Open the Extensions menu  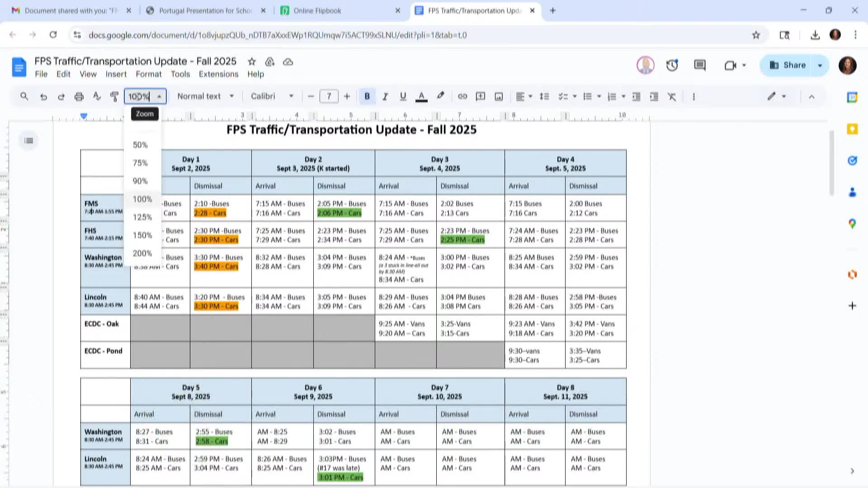pos(218,74)
